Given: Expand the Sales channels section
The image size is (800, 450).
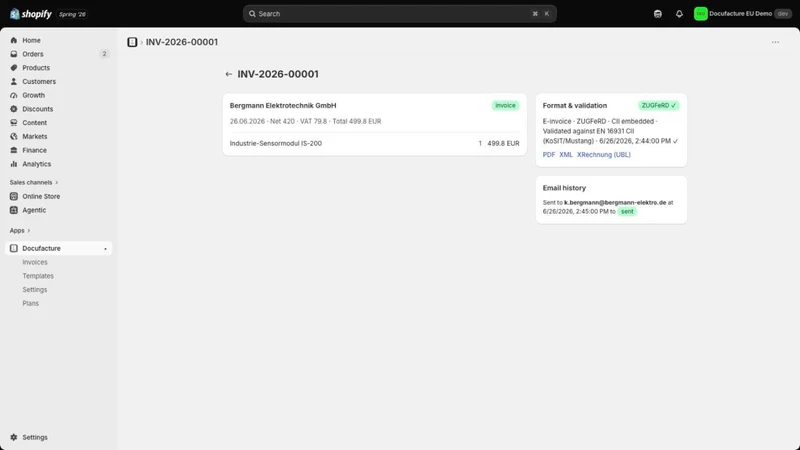Looking at the screenshot, I should [34, 183].
